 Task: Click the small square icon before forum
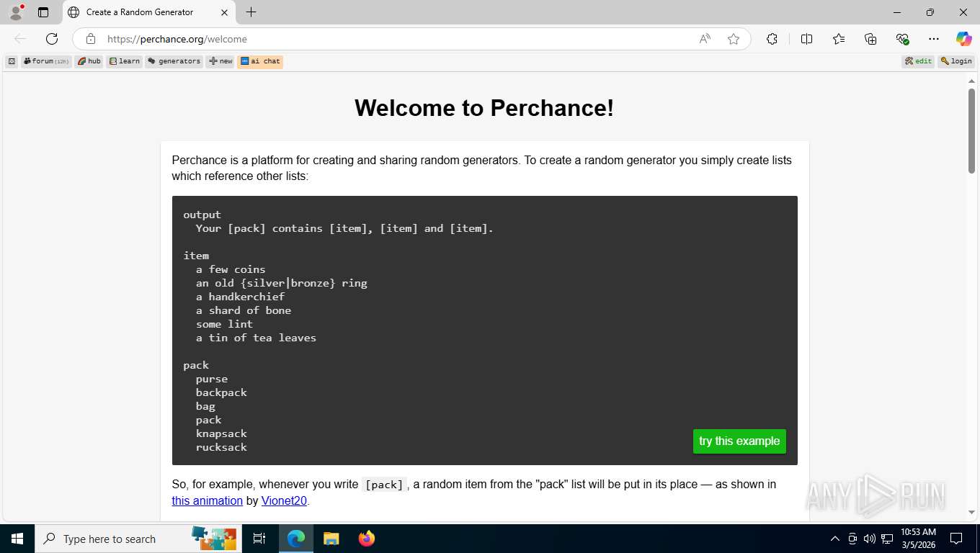[12, 61]
